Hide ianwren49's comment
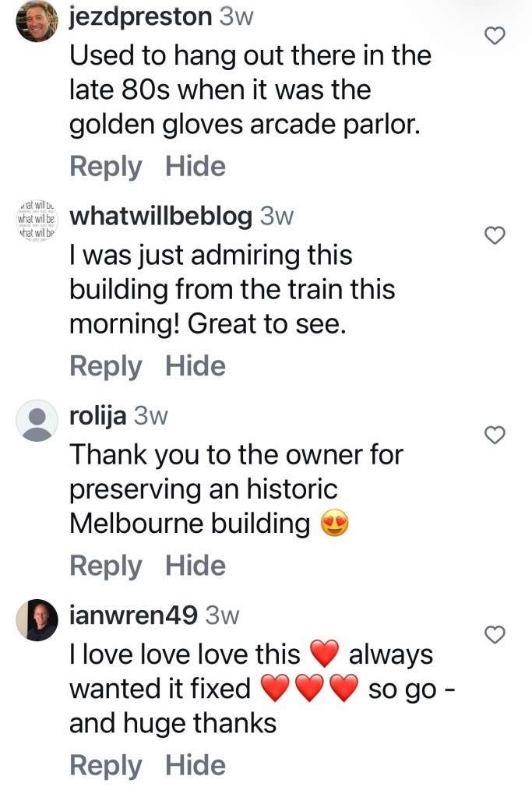This screenshot has width=532, height=797. point(196,766)
